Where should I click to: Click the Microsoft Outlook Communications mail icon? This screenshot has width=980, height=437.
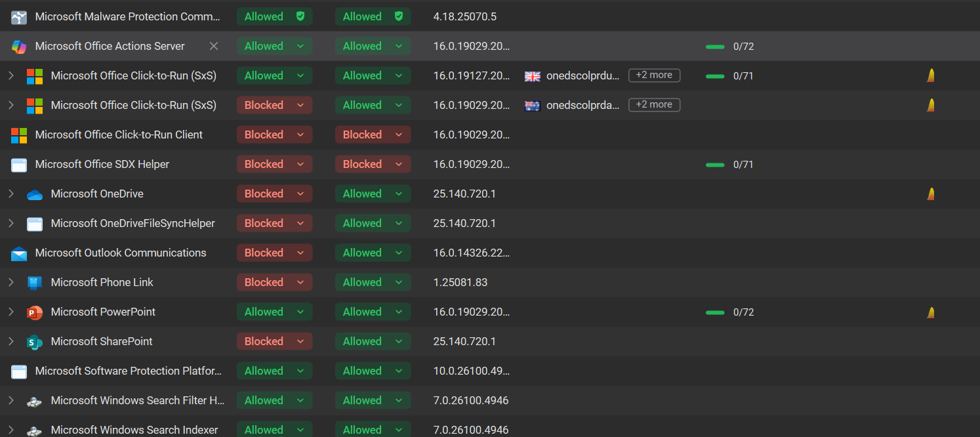[19, 253]
